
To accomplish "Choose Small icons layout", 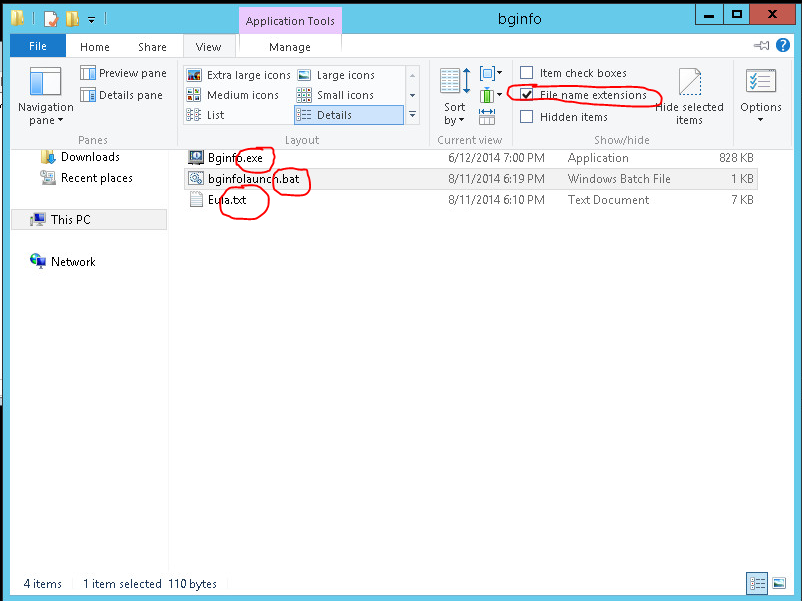I will coord(336,95).
